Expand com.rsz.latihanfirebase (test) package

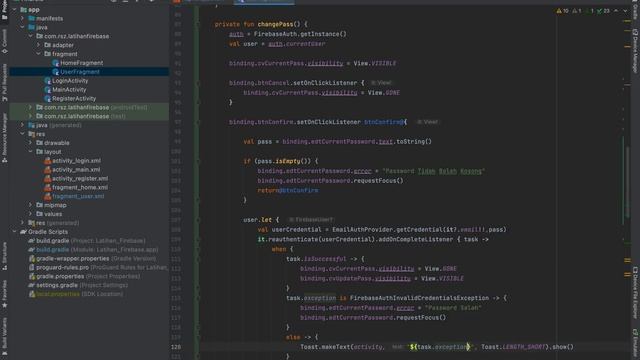[x=31, y=116]
